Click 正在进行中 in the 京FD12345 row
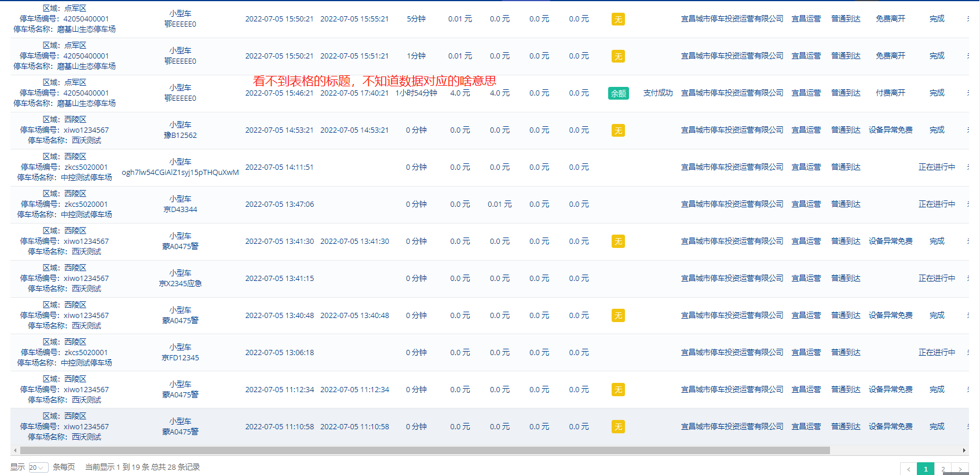The height and width of the screenshot is (475, 980). [937, 353]
